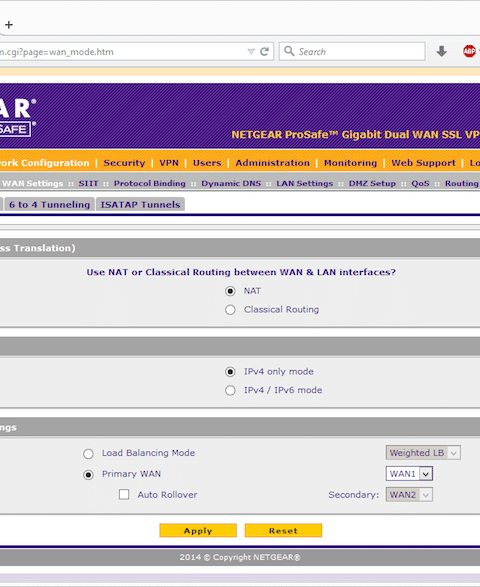480x587 pixels.
Task: Click the Apply button
Action: (198, 530)
